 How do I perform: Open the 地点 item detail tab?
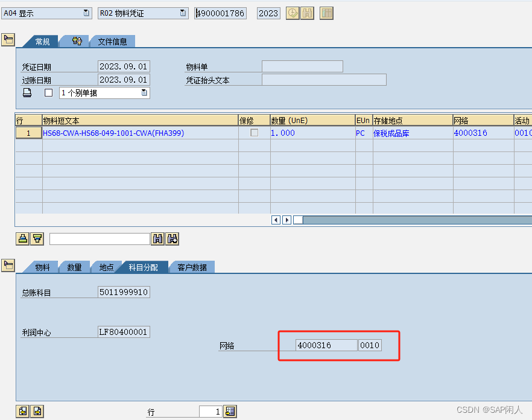tap(106, 267)
